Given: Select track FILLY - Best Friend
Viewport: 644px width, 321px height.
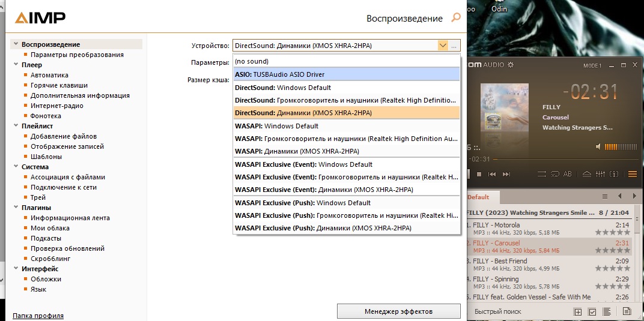Looking at the screenshot, I should [x=550, y=265].
